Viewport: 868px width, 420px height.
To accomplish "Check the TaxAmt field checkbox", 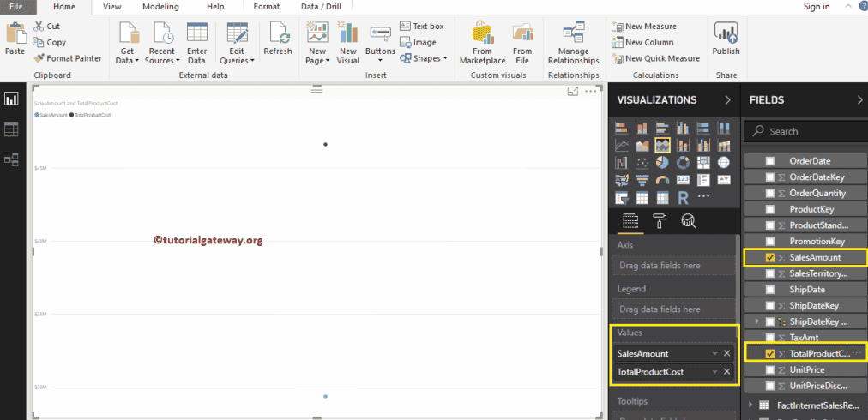I will (x=769, y=337).
